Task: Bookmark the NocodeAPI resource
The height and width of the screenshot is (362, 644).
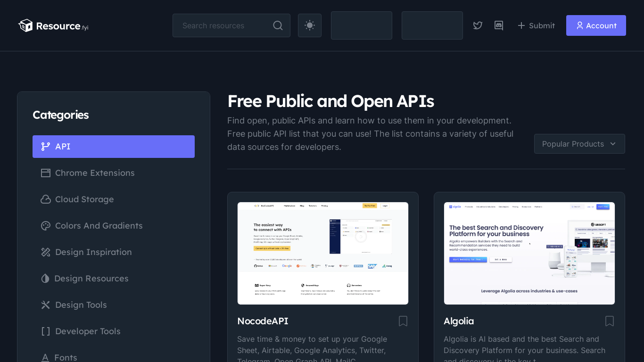Action: point(403,321)
